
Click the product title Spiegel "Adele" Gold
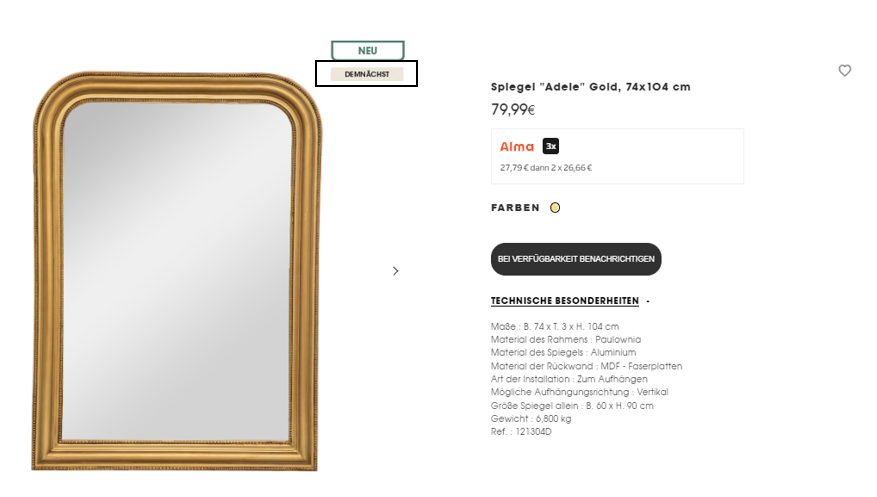coord(591,87)
